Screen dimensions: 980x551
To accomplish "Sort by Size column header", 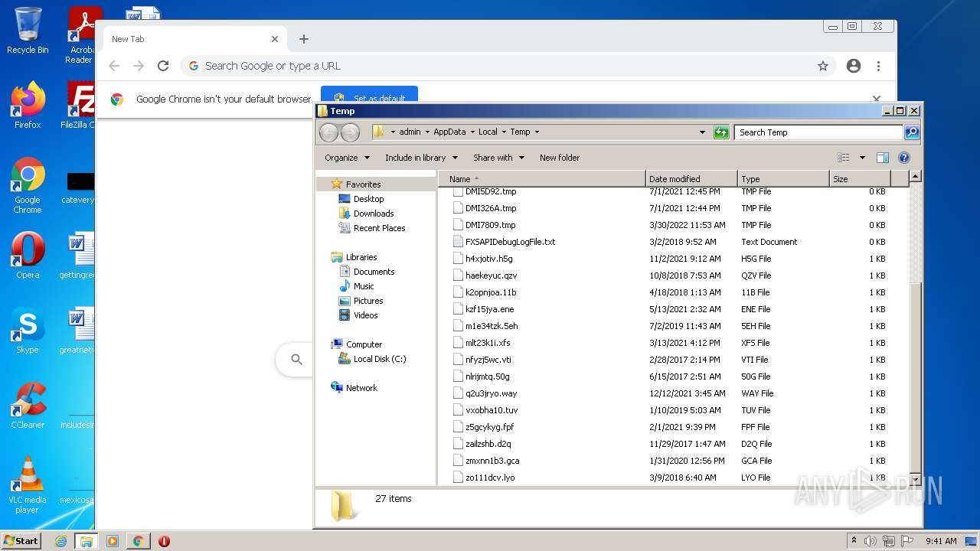I will [x=860, y=179].
